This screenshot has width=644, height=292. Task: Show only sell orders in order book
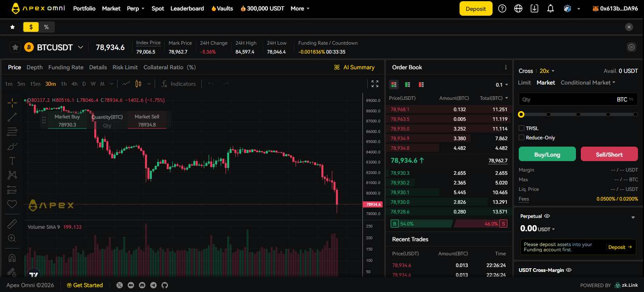pyautogui.click(x=421, y=85)
